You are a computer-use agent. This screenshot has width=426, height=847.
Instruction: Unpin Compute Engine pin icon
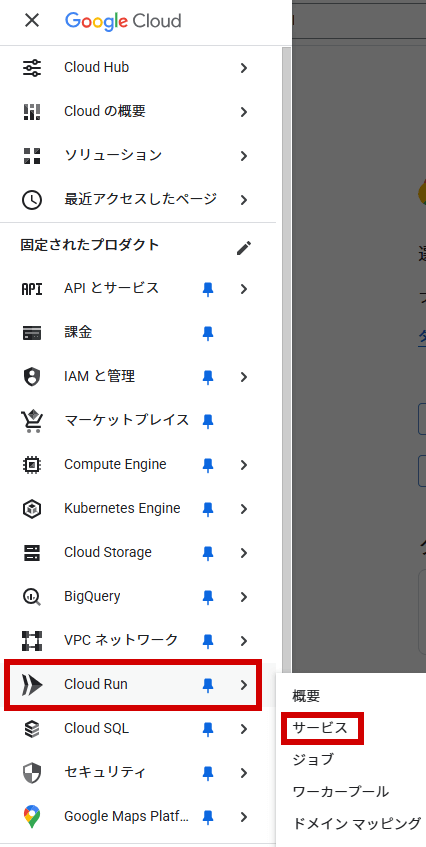pos(208,465)
